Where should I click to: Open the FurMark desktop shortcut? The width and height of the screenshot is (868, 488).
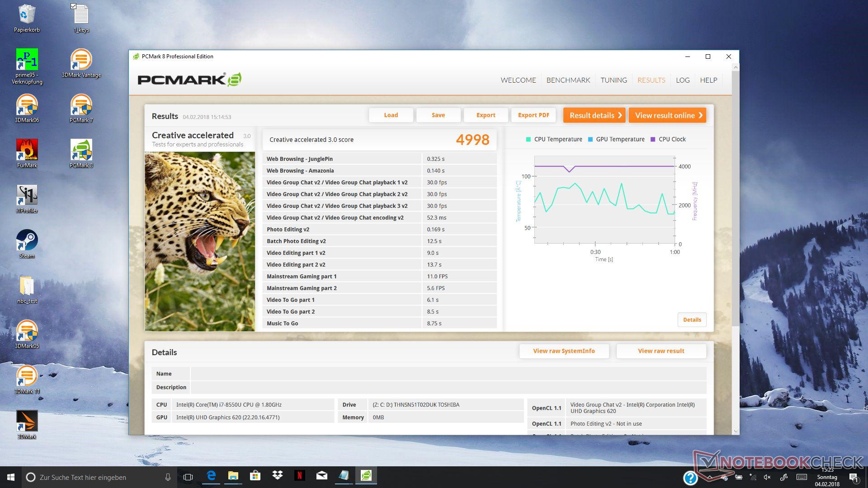[27, 151]
